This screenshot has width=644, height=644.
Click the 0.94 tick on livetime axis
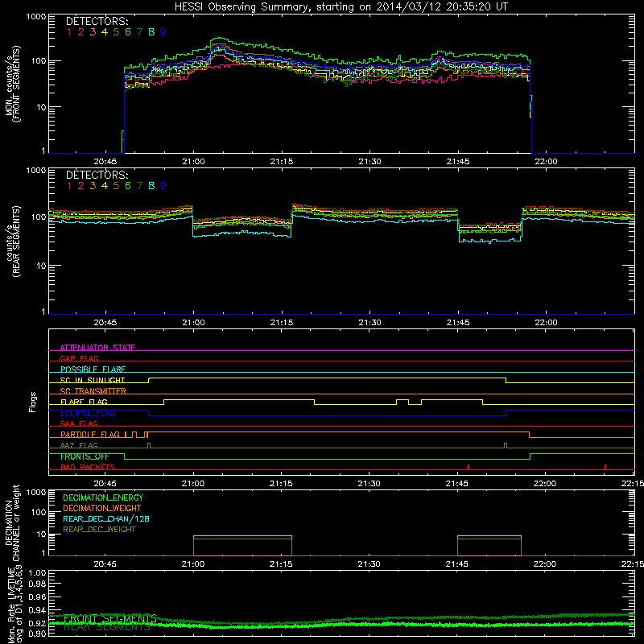[37, 610]
